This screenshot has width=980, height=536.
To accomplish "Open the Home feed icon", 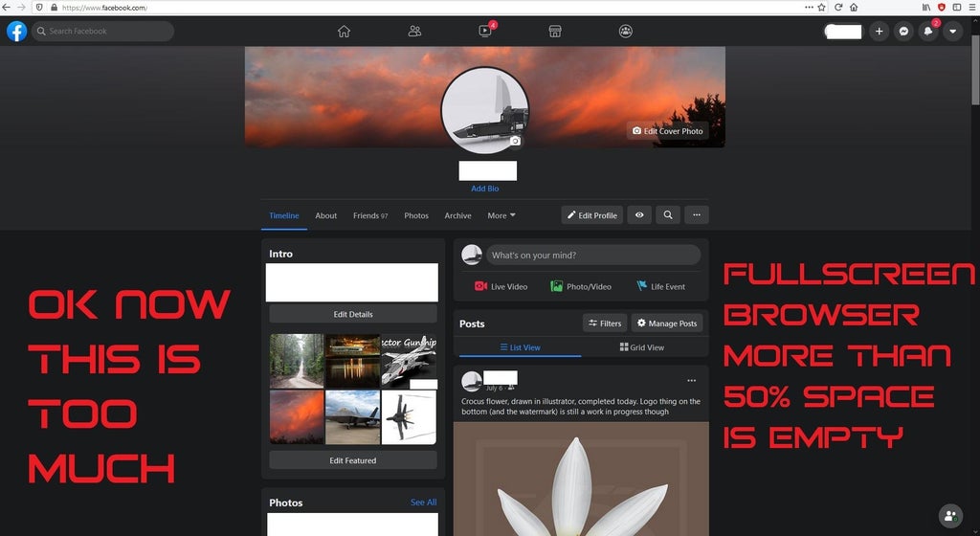I will [344, 32].
